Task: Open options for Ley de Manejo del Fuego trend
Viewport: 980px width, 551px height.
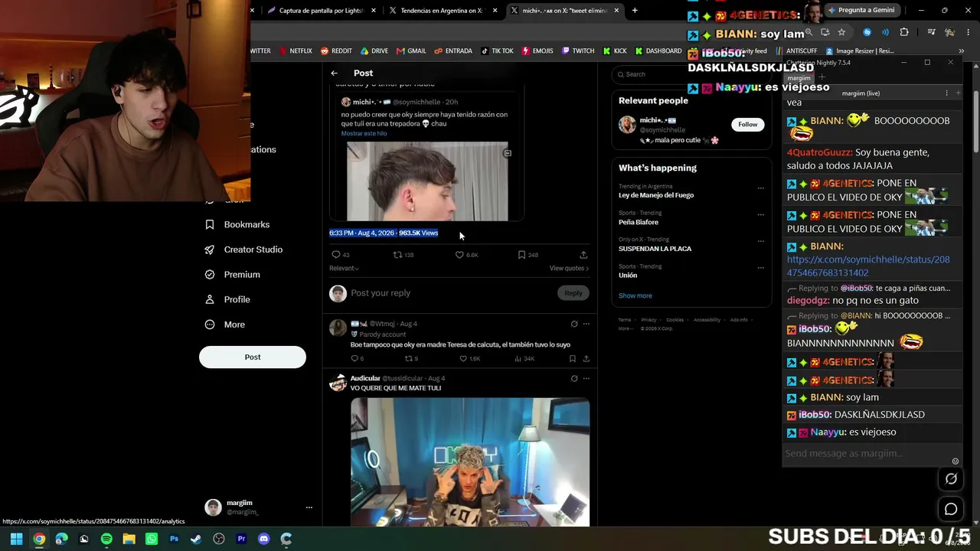Action: 760,187
